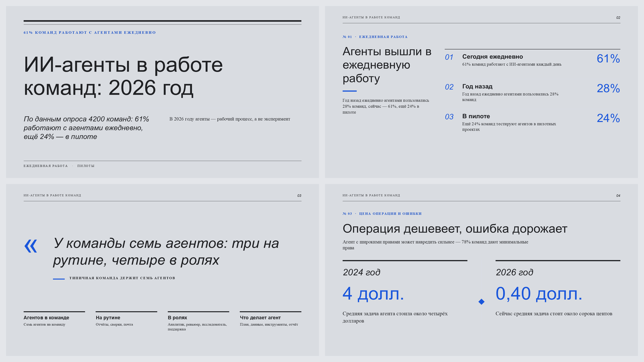Screen dimensions: 644x362
Task: Select the text "План, данные, инструменты, отчёт"
Action: pyautogui.click(x=269, y=324)
